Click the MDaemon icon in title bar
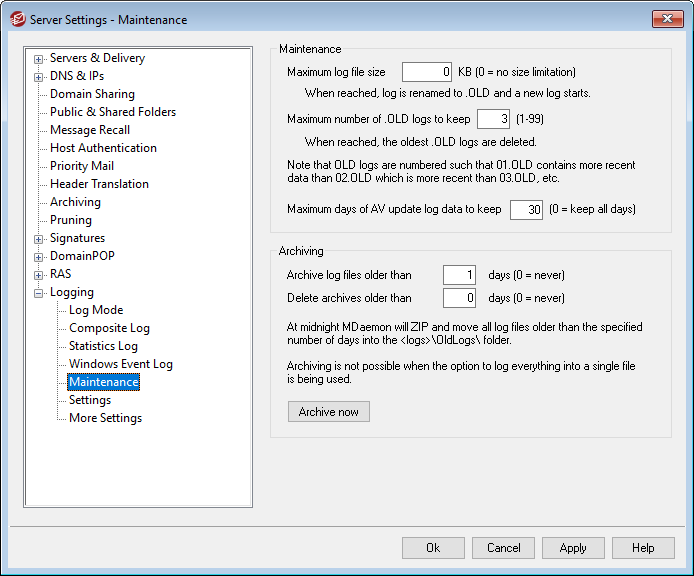Image resolution: width=694 pixels, height=576 pixels. [x=17, y=19]
